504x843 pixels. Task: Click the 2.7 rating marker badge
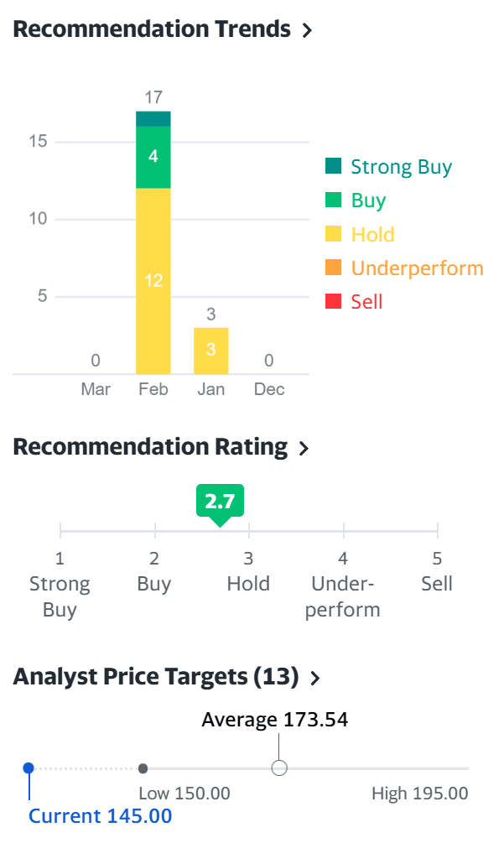click(x=220, y=502)
